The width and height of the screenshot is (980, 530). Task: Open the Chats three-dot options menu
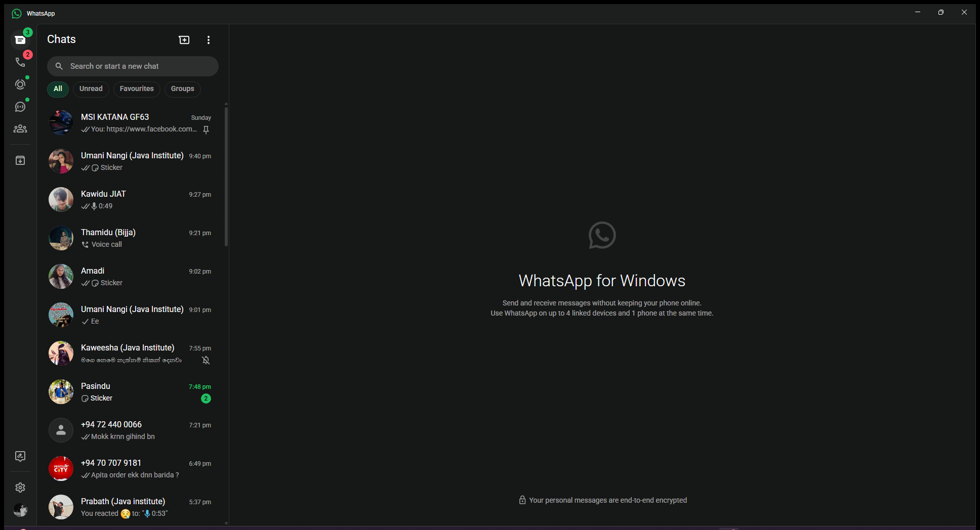(x=209, y=40)
